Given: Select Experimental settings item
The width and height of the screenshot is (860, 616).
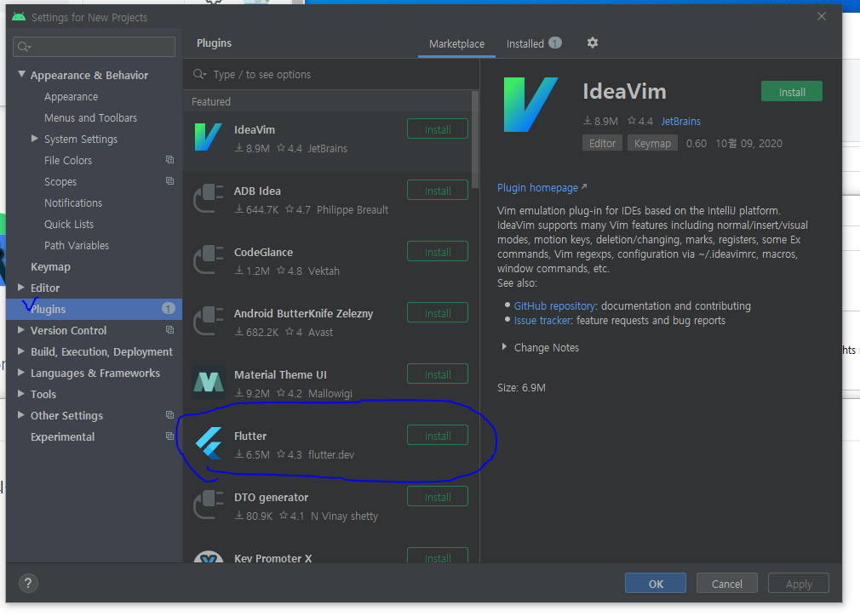Looking at the screenshot, I should 62,436.
